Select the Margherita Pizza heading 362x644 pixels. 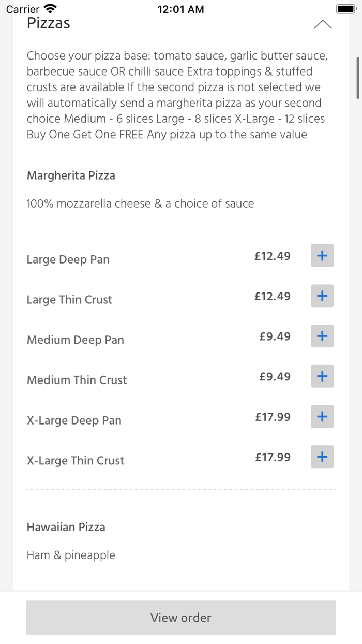pyautogui.click(x=71, y=175)
